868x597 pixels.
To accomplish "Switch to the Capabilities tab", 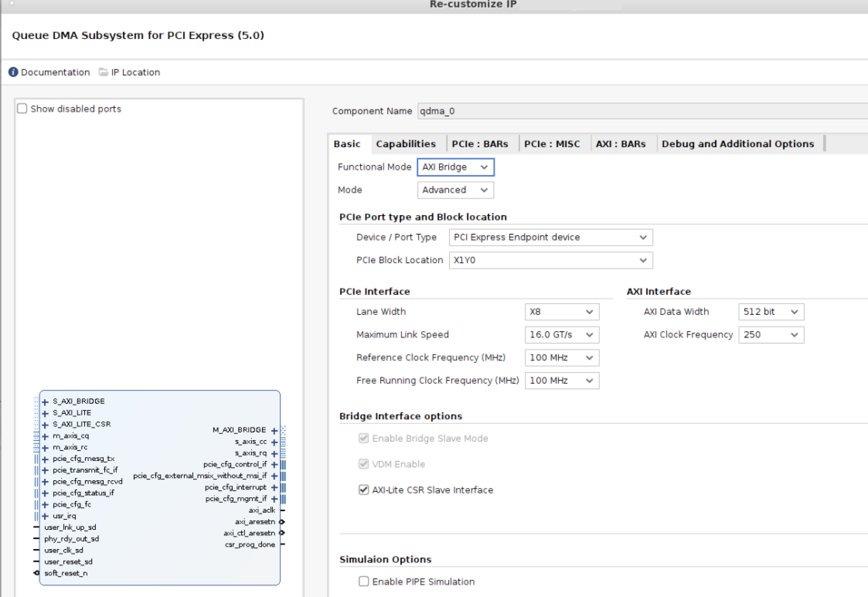I will (x=406, y=143).
